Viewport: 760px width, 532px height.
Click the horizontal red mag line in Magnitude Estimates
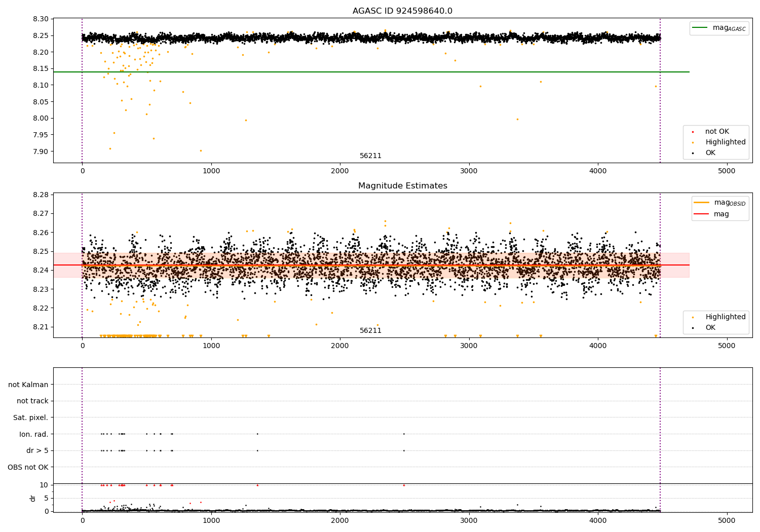point(371,265)
